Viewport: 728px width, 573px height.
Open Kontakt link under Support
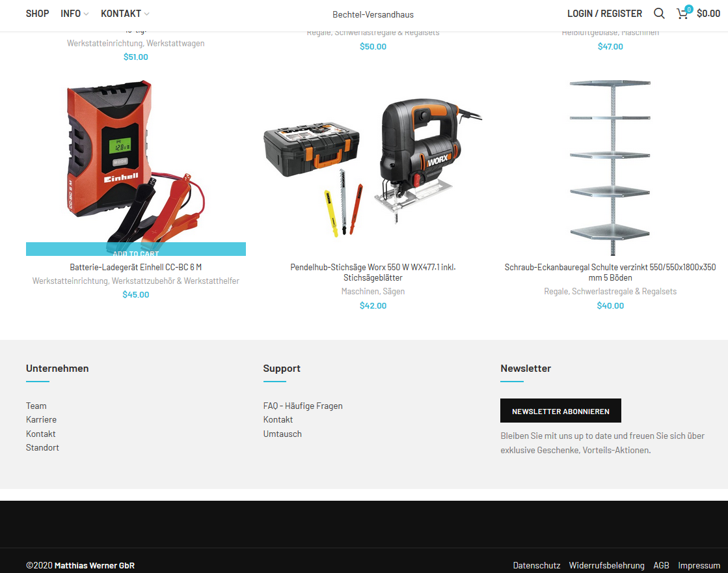[278, 419]
